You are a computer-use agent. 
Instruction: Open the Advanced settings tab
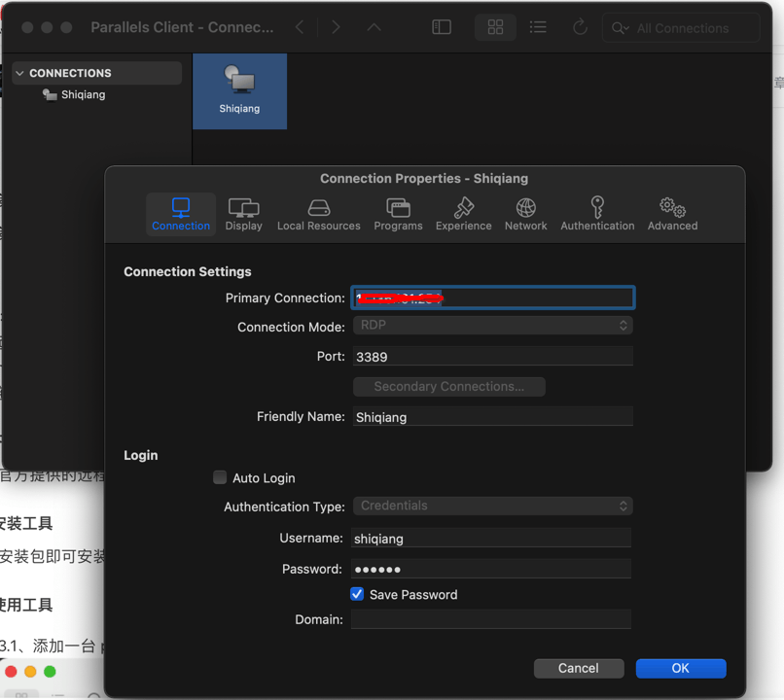[x=672, y=215]
